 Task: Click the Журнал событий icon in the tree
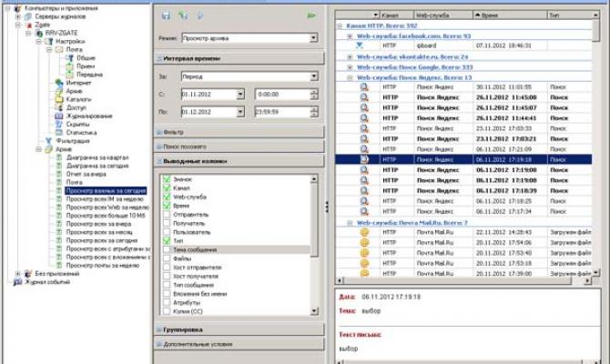(17, 282)
